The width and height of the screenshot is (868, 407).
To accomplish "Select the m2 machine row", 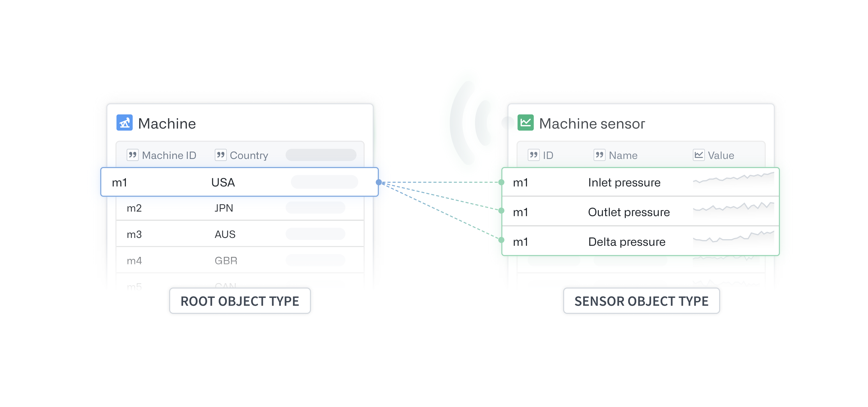I will point(240,208).
